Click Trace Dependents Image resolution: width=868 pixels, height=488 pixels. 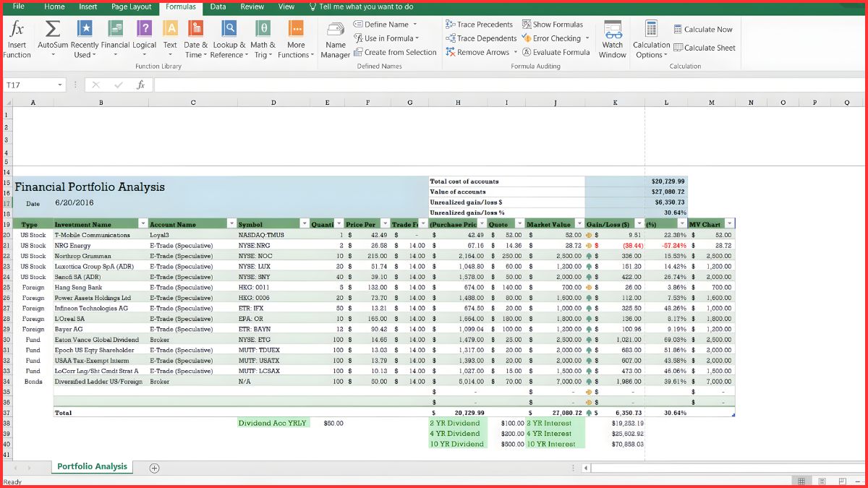click(480, 38)
